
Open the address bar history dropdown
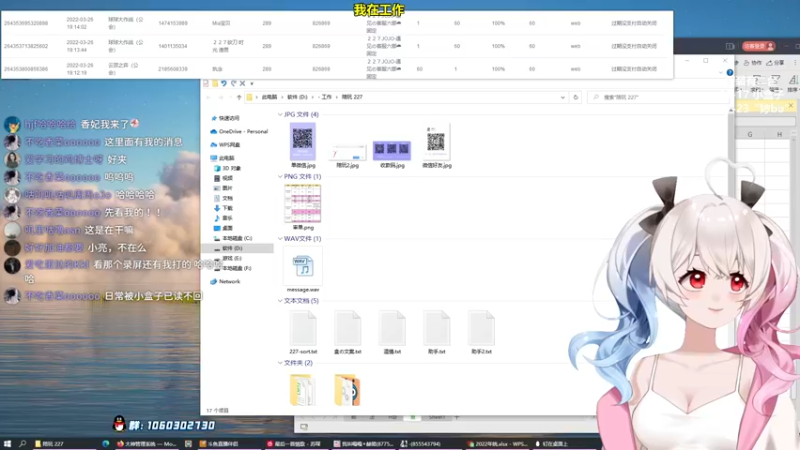[563, 97]
